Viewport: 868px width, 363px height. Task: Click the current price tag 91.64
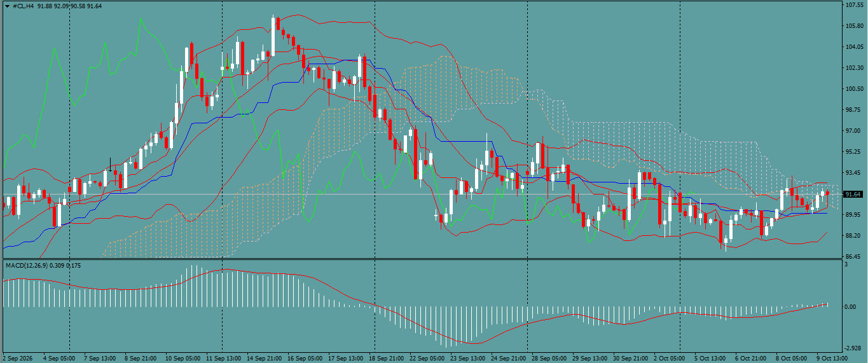pos(853,194)
